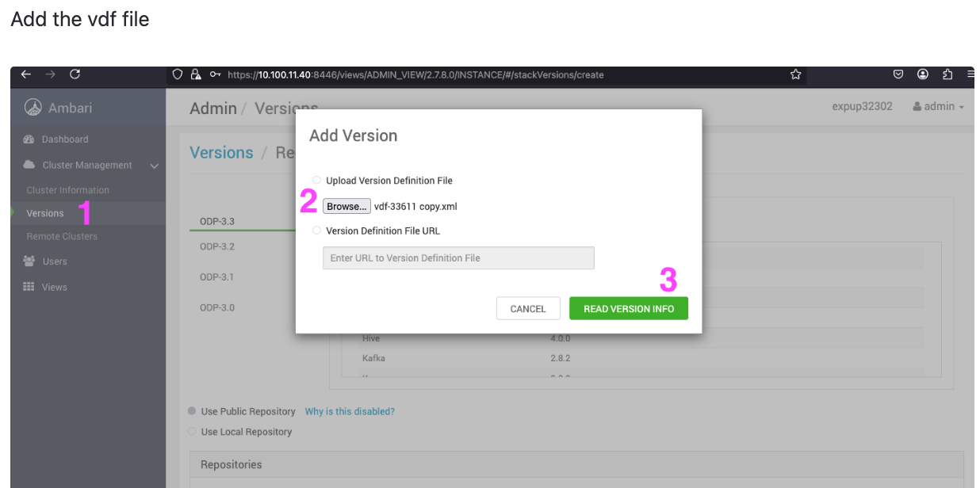Click the padlock site security icon

point(196,74)
